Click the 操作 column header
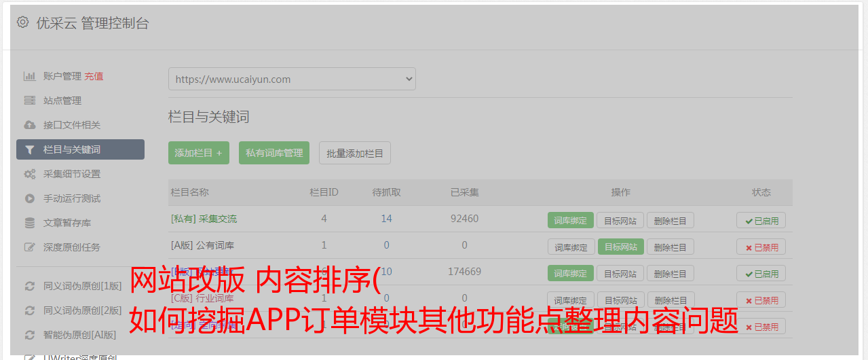This screenshot has height=360, width=868. coord(620,192)
